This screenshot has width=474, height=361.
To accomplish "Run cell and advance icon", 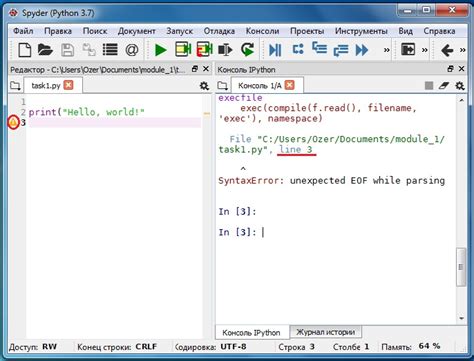I will (x=204, y=50).
